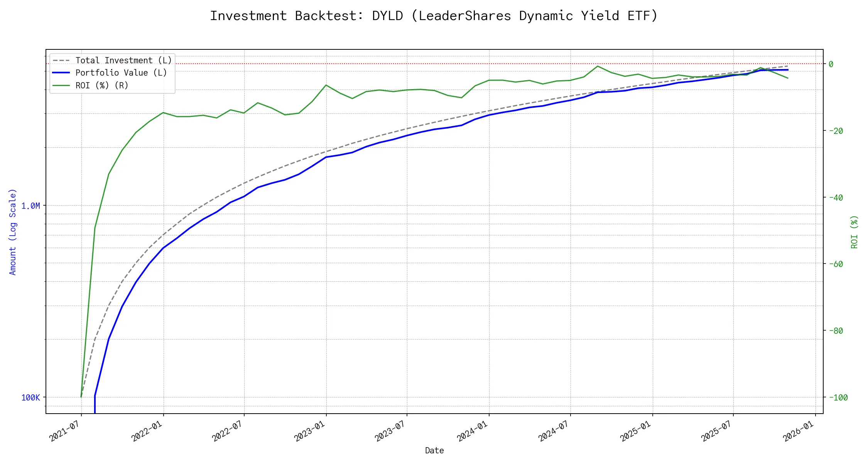Click the 2023-01 date tick label
868x463 pixels.
pos(310,431)
